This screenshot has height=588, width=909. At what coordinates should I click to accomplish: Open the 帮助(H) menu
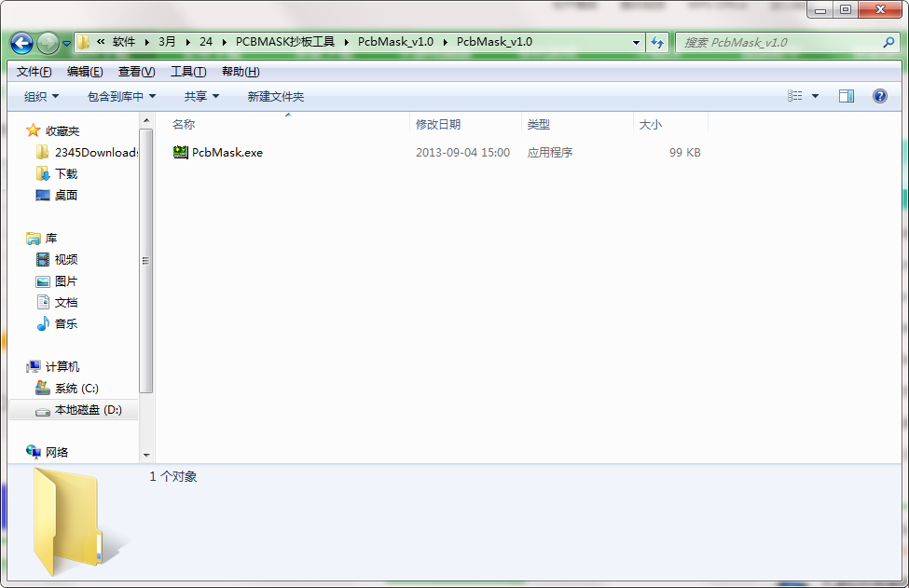241,71
